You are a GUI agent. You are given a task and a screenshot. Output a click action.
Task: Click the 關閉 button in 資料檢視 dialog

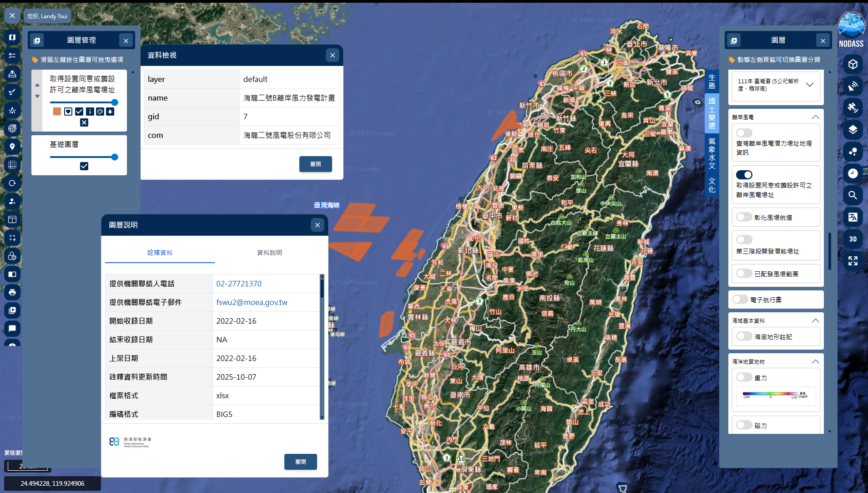pos(315,164)
